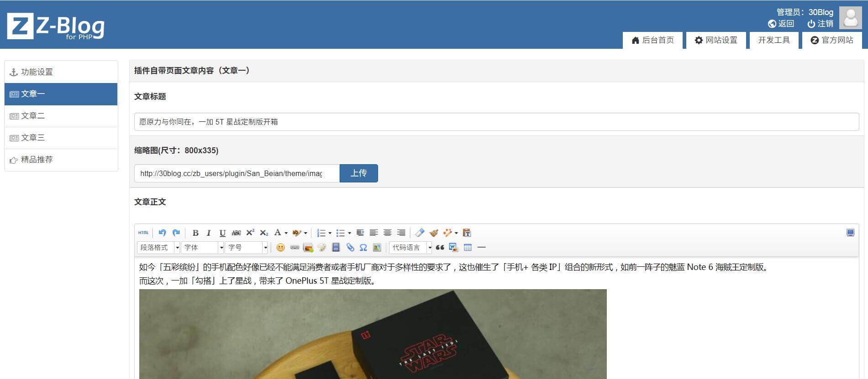The width and height of the screenshot is (868, 379).
Task: Click the admin avatar picture
Action: pos(851,18)
